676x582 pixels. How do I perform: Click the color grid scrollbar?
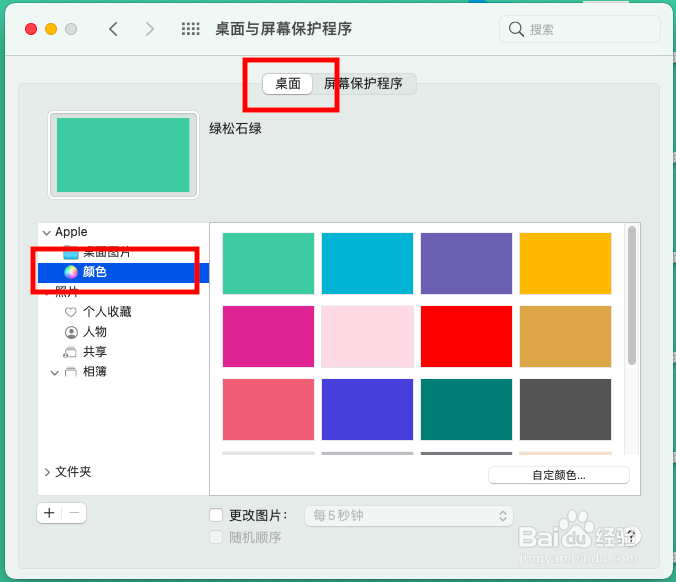coord(632,295)
